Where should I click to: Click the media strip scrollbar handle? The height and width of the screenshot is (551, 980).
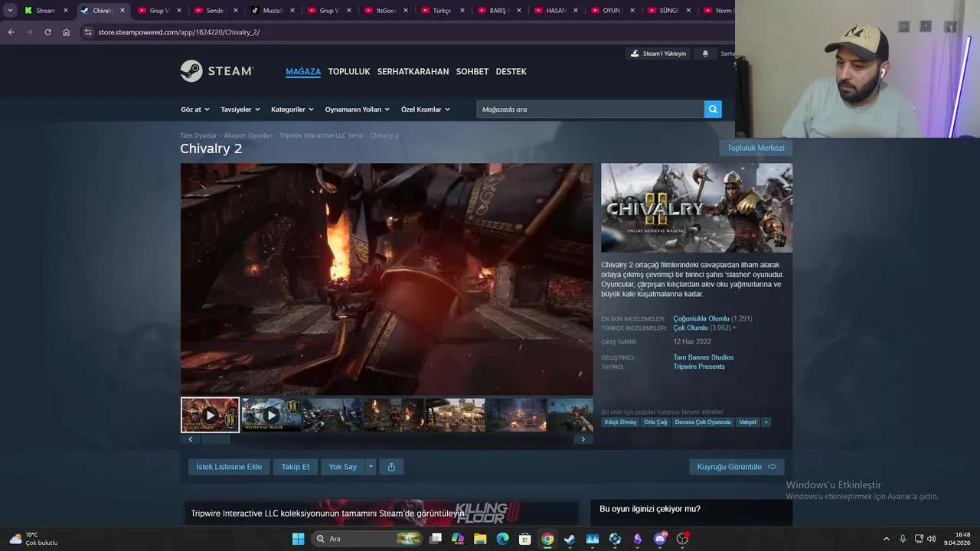click(x=215, y=439)
